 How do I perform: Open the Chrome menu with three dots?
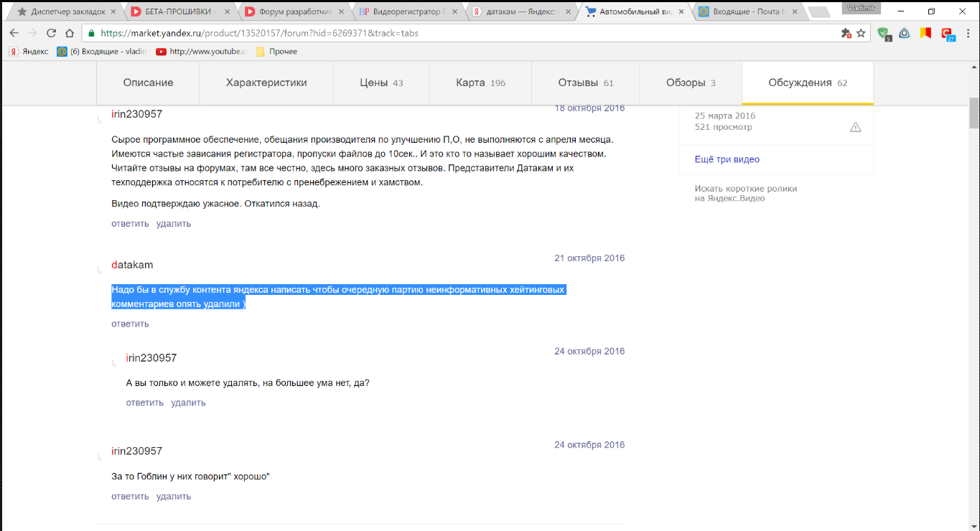click(x=967, y=33)
